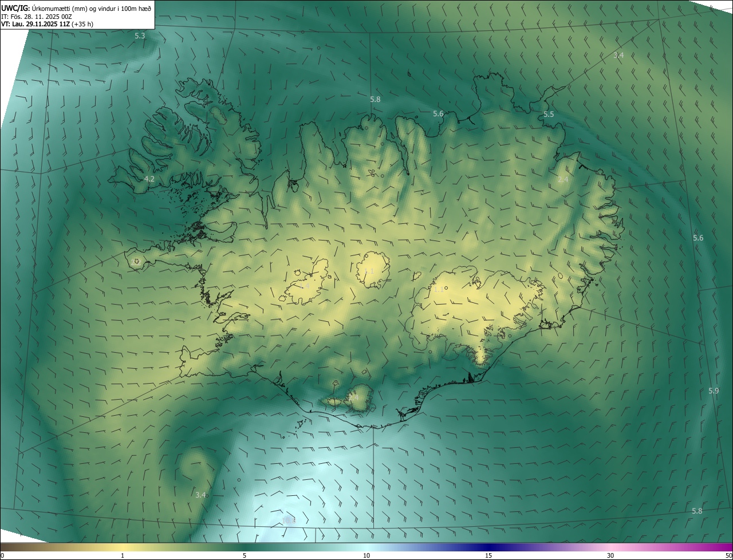Image resolution: width=733 pixels, height=560 pixels.
Task: Click the 3.4 value beside the southwest swirl
Action: [200, 495]
